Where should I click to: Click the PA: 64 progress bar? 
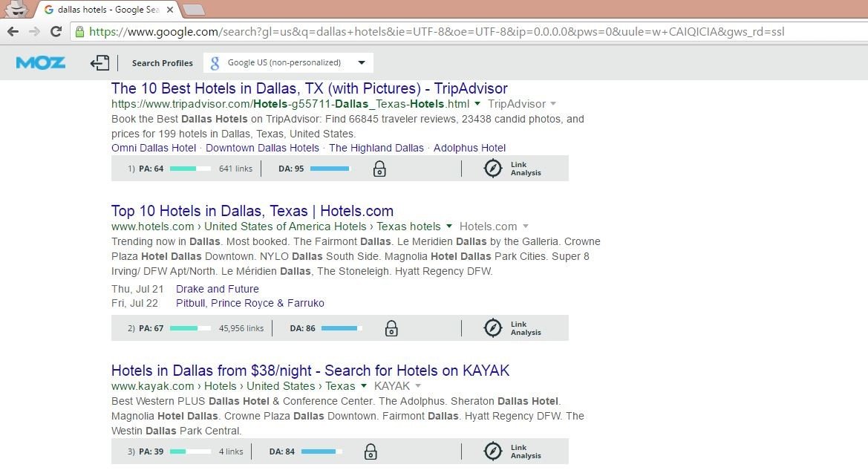point(190,169)
